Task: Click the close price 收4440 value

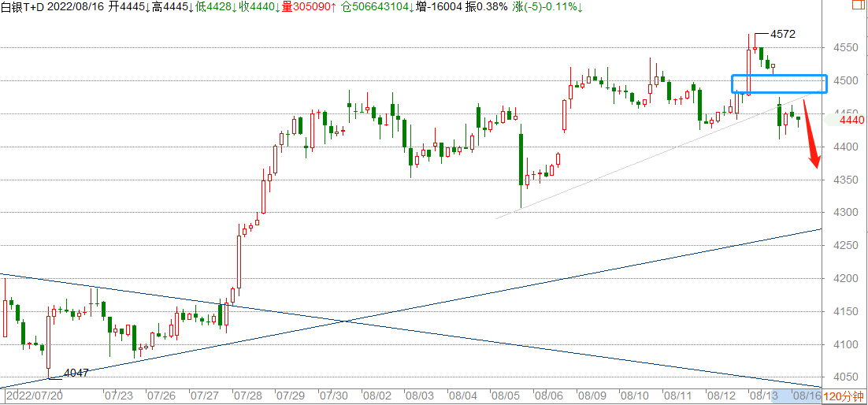Action: click(258, 7)
